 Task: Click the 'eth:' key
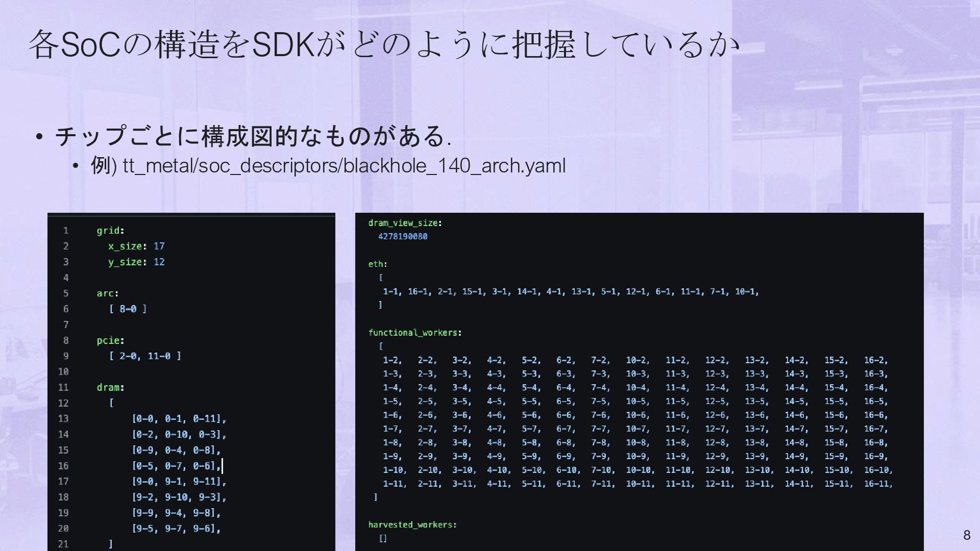378,264
